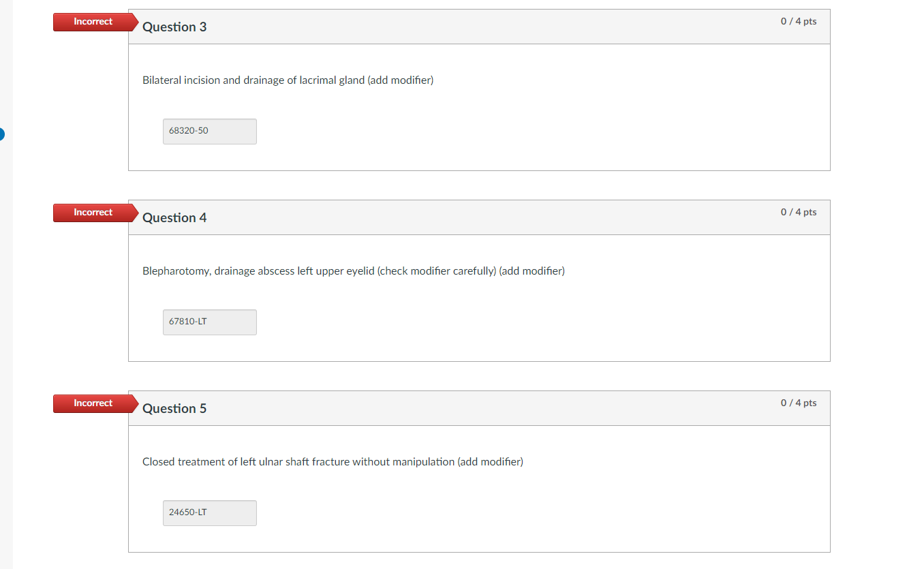This screenshot has height=569, width=924.
Task: Click the Question 5 header bar
Action: [479, 408]
